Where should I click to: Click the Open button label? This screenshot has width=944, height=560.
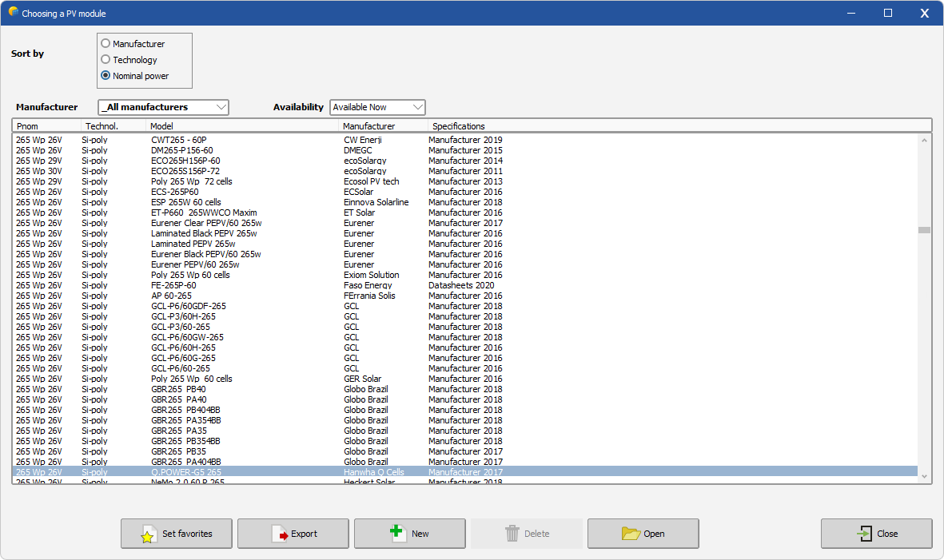pos(654,534)
